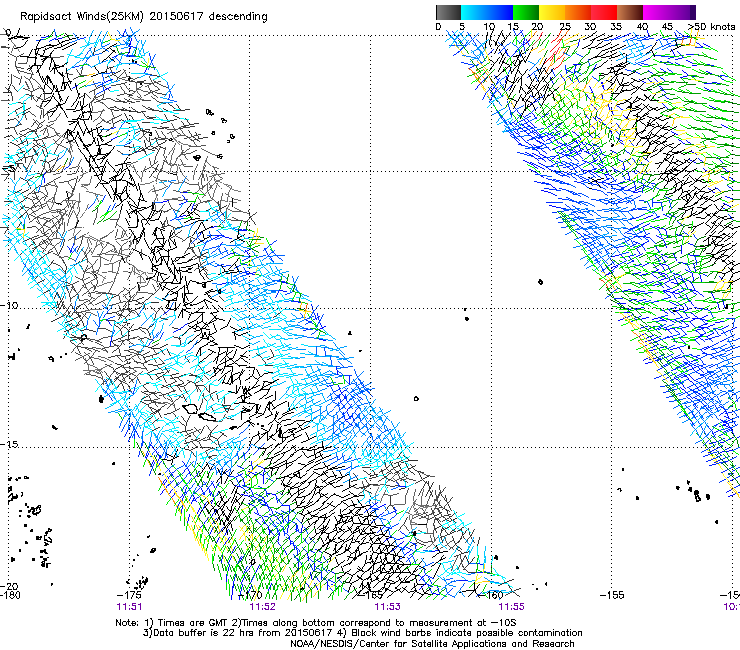
Task: Click the '25' label under the color bar
Action: coord(565,26)
